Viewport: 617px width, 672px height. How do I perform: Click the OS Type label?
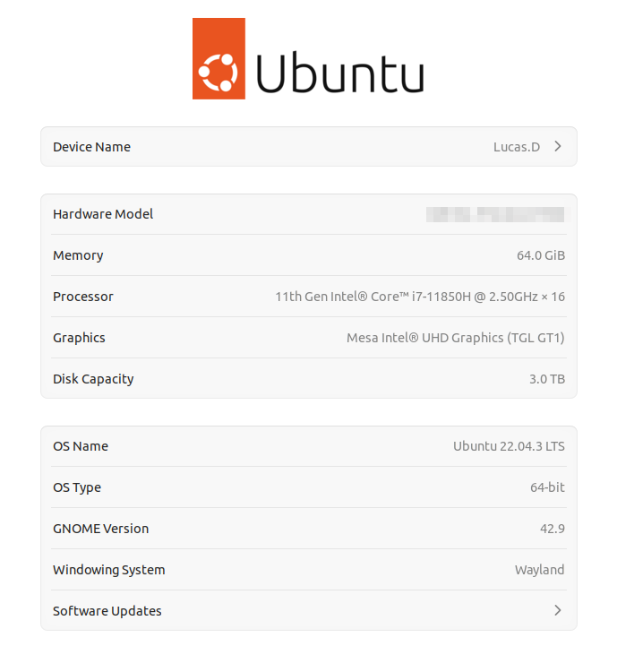pos(77,487)
